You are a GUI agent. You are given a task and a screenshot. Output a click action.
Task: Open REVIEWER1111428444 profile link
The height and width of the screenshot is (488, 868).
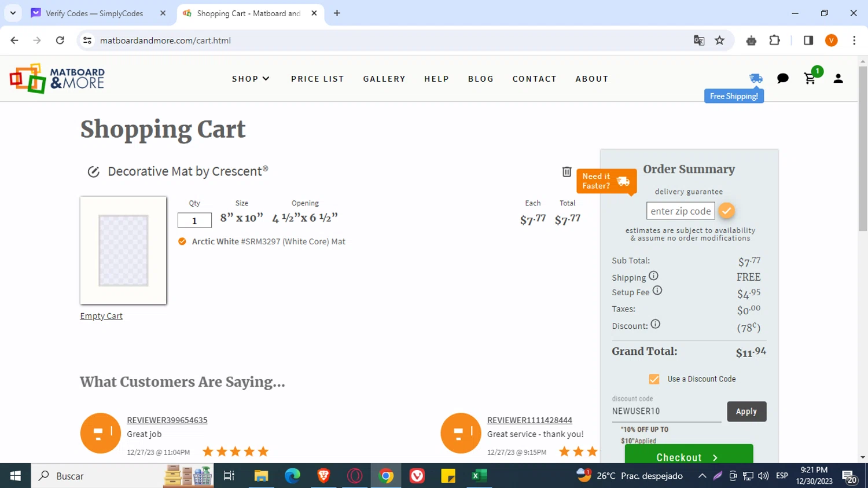tap(529, 420)
